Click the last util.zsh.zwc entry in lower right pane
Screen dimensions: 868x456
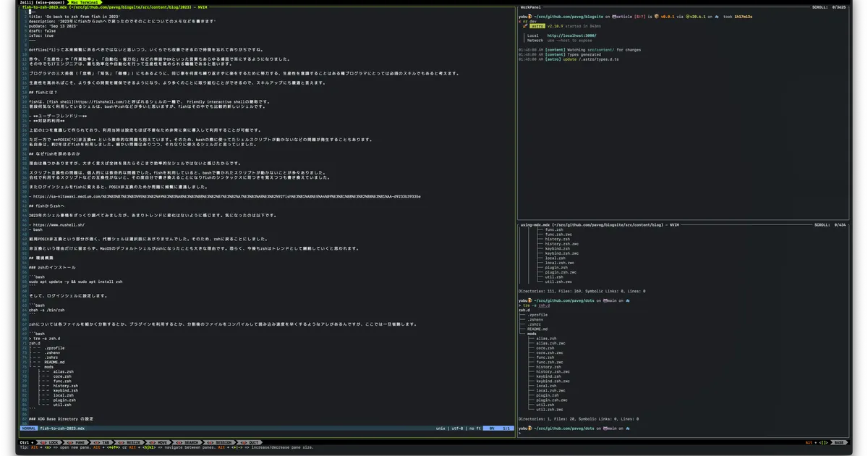(549, 409)
